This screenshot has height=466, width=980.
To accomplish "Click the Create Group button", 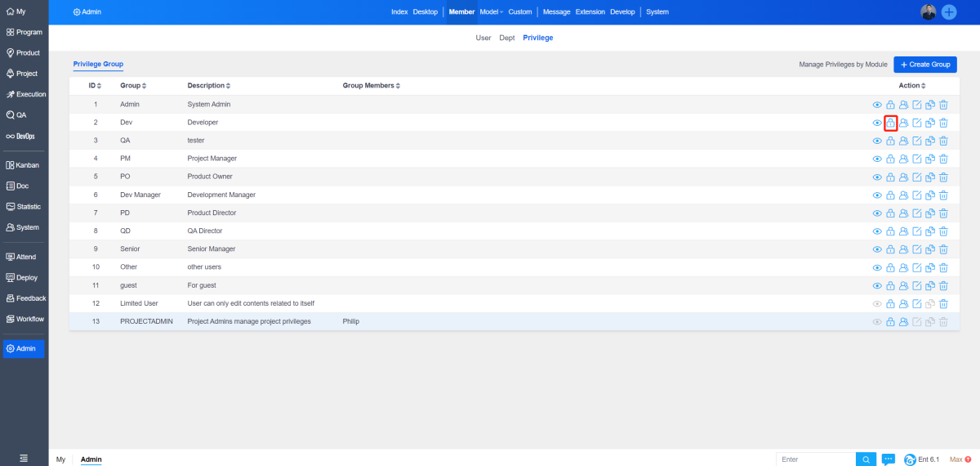I will click(x=924, y=65).
